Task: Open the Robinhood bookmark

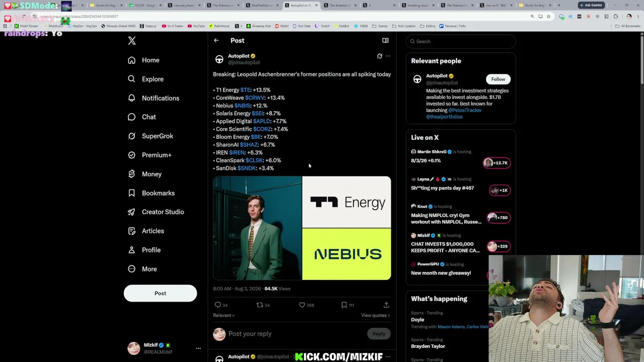Action: [x=219, y=26]
